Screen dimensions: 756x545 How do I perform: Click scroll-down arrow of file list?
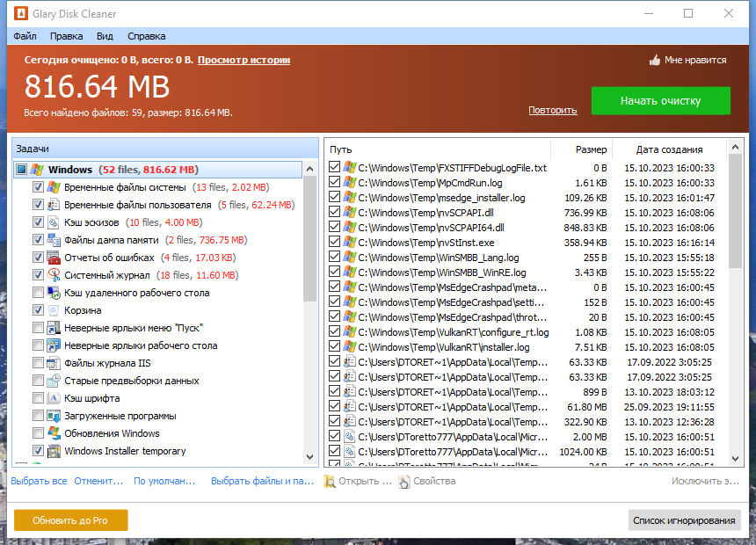735,459
